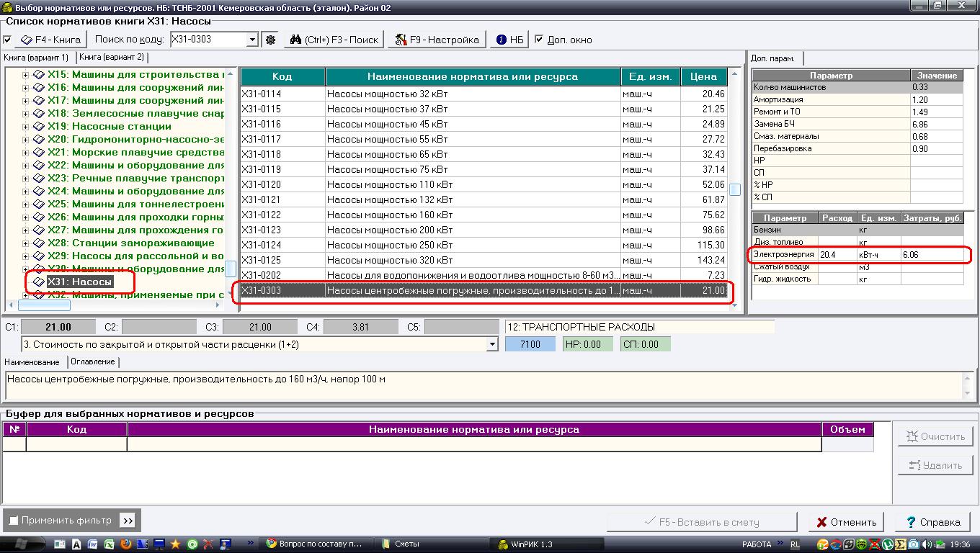The width and height of the screenshot is (980, 553).
Task: Select the Доп. парам. tab
Action: 774,58
